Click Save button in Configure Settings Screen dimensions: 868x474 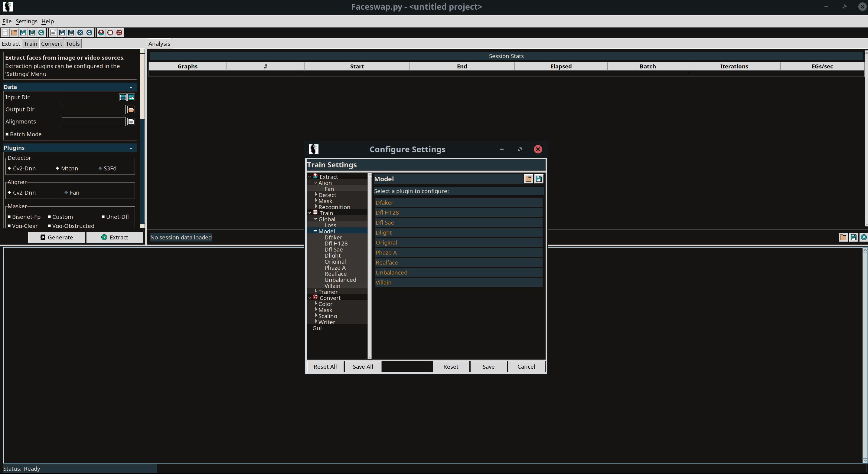(x=488, y=367)
